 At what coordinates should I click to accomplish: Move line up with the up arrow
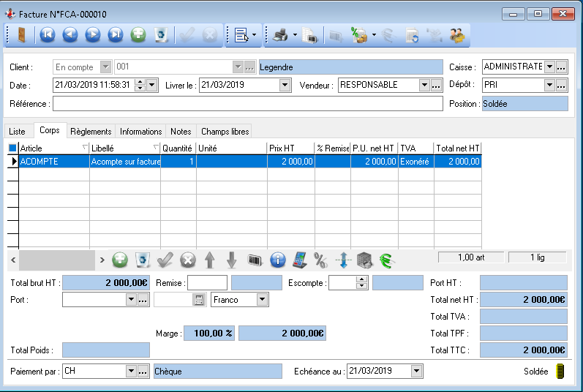click(x=210, y=260)
